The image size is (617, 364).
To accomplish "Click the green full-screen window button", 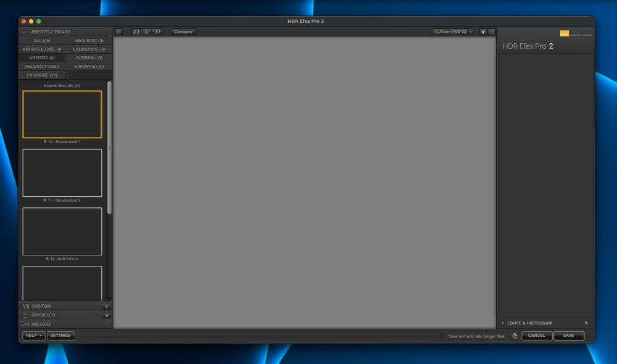I will tap(38, 21).
